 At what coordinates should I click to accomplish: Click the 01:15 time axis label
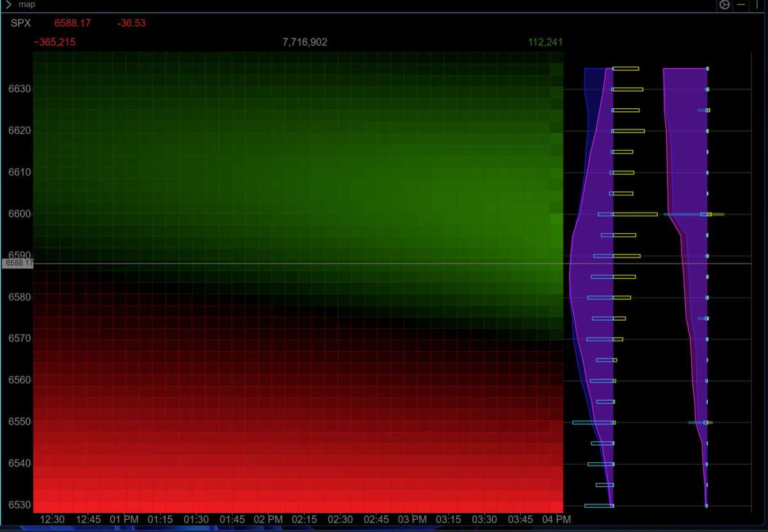160,519
